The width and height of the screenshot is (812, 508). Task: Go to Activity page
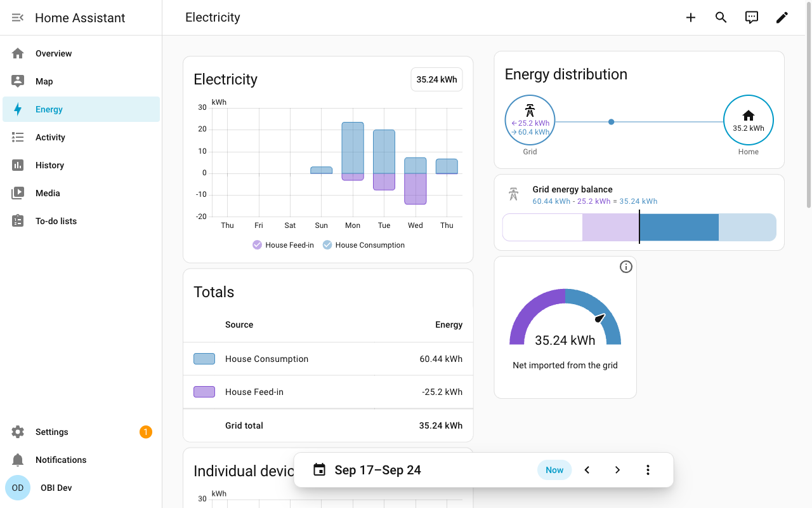[81, 137]
